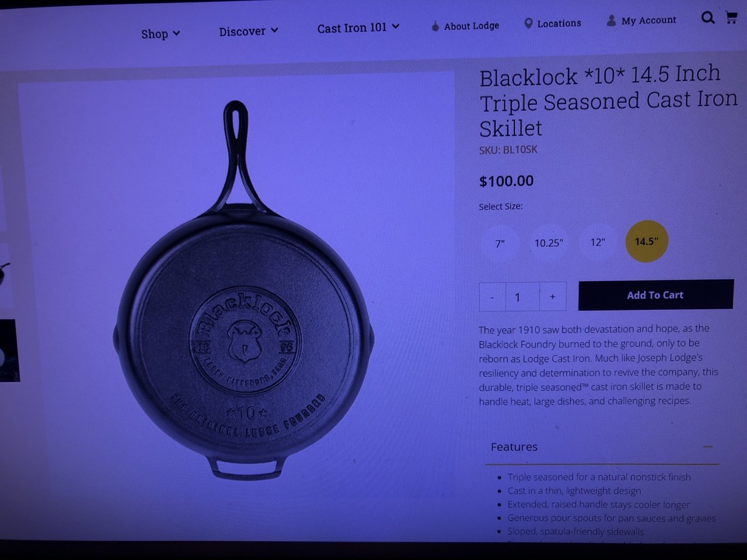
Task: Increase quantity with the plus button
Action: [552, 296]
